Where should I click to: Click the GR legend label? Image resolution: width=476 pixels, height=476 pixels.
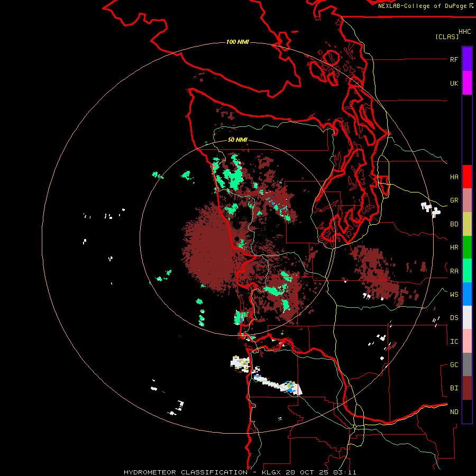coord(454,200)
